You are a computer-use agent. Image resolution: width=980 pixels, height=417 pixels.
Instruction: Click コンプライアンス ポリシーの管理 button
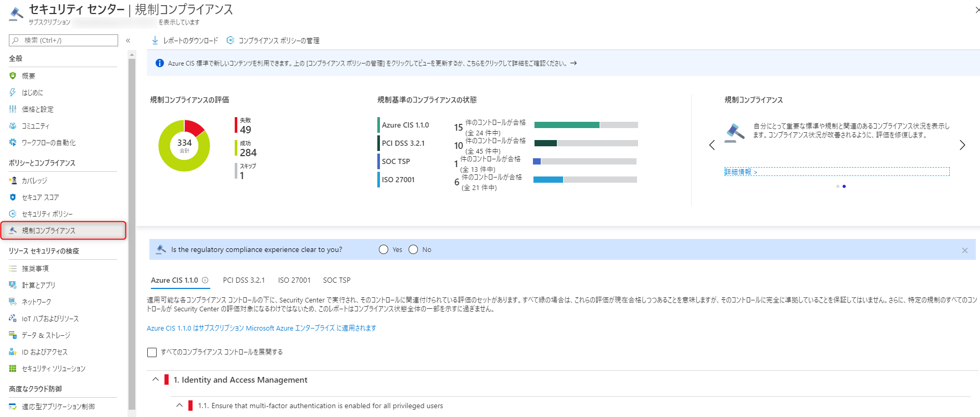coord(273,40)
